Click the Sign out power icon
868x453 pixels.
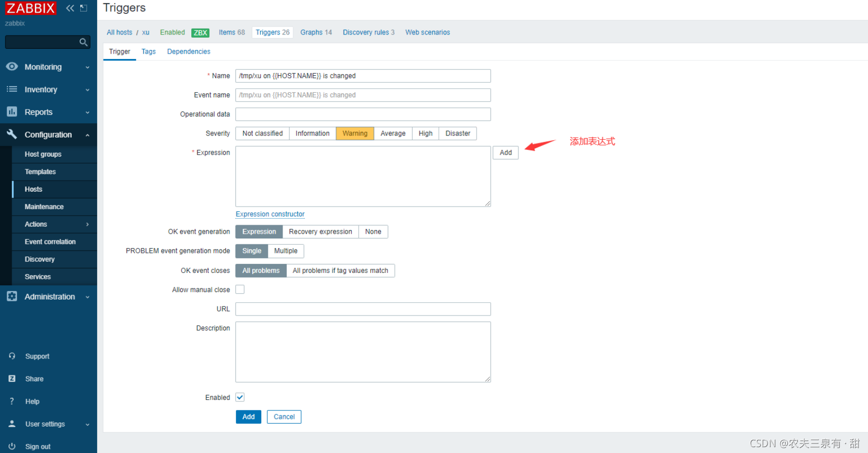pos(12,446)
